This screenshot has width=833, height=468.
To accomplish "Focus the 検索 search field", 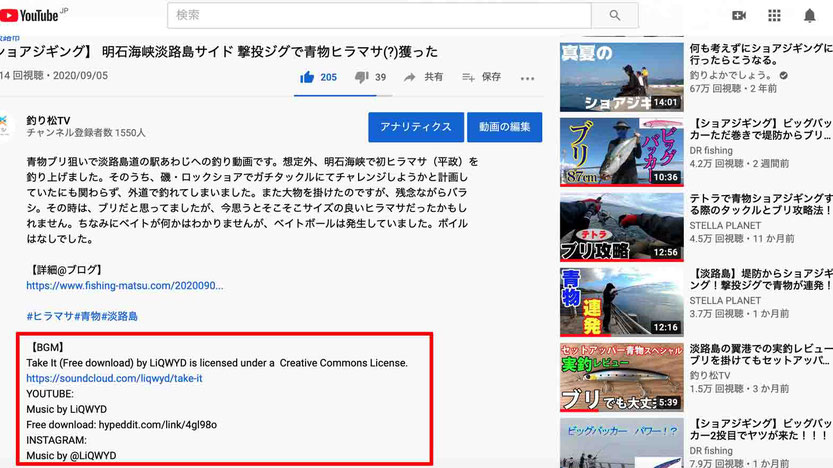I will (x=379, y=15).
